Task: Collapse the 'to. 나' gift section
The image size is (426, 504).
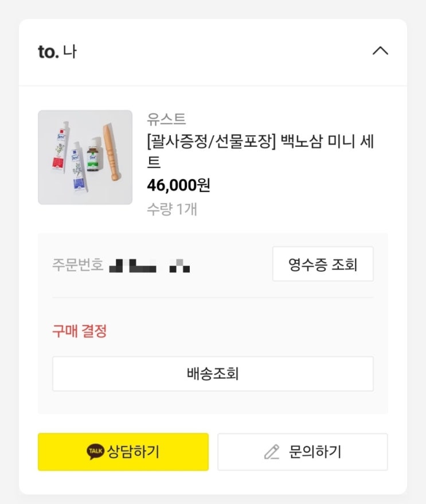Action: 380,51
